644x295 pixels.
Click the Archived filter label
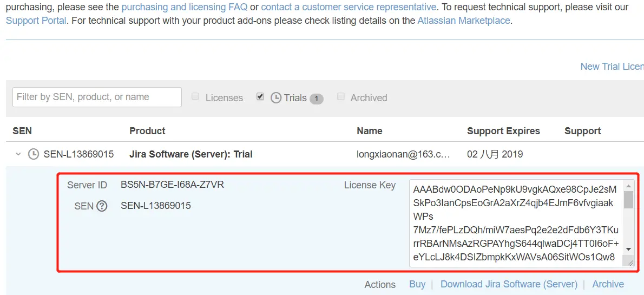click(x=369, y=98)
